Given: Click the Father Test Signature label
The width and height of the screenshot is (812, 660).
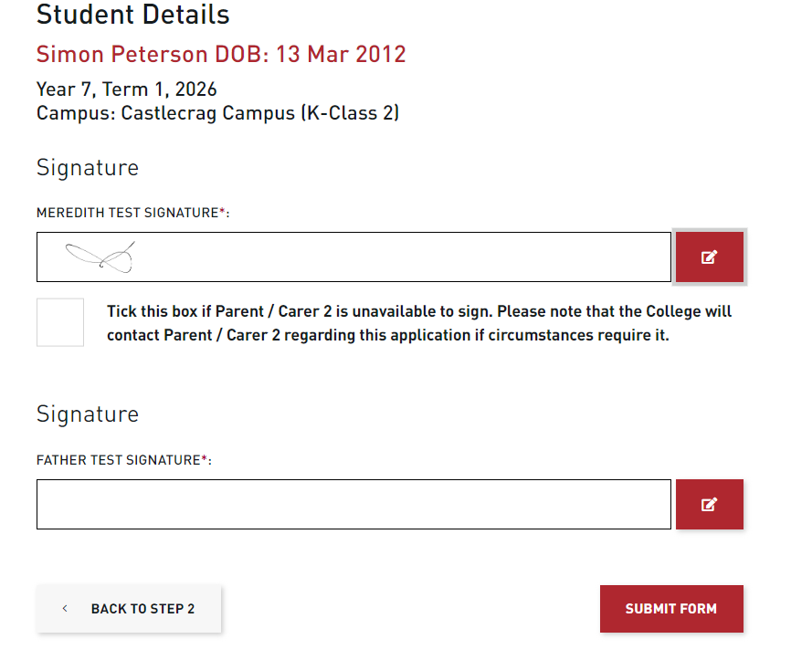Looking at the screenshot, I should (118, 460).
